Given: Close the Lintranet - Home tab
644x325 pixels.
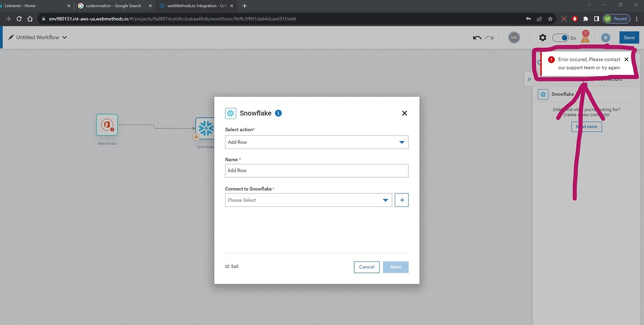Looking at the screenshot, I should (69, 6).
